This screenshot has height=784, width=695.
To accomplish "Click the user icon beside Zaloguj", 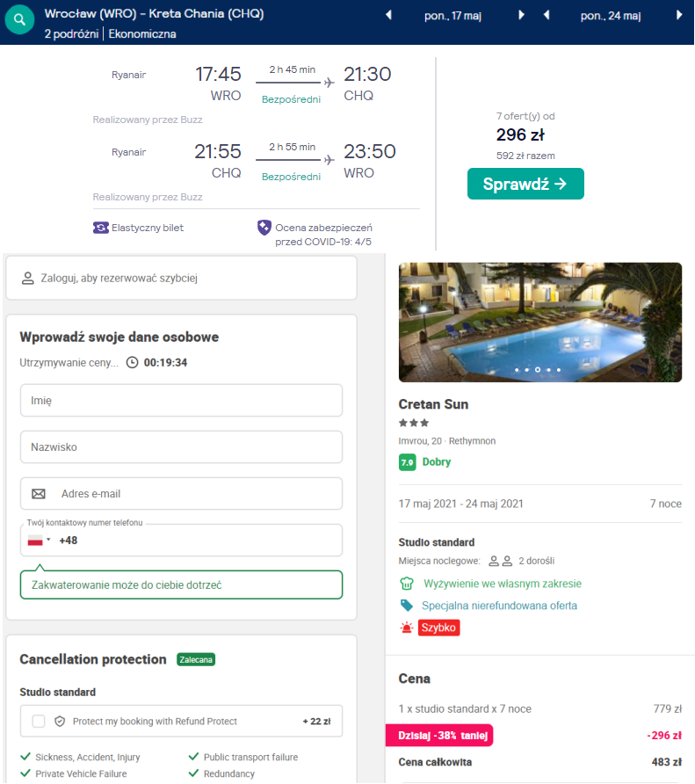I will [28, 278].
